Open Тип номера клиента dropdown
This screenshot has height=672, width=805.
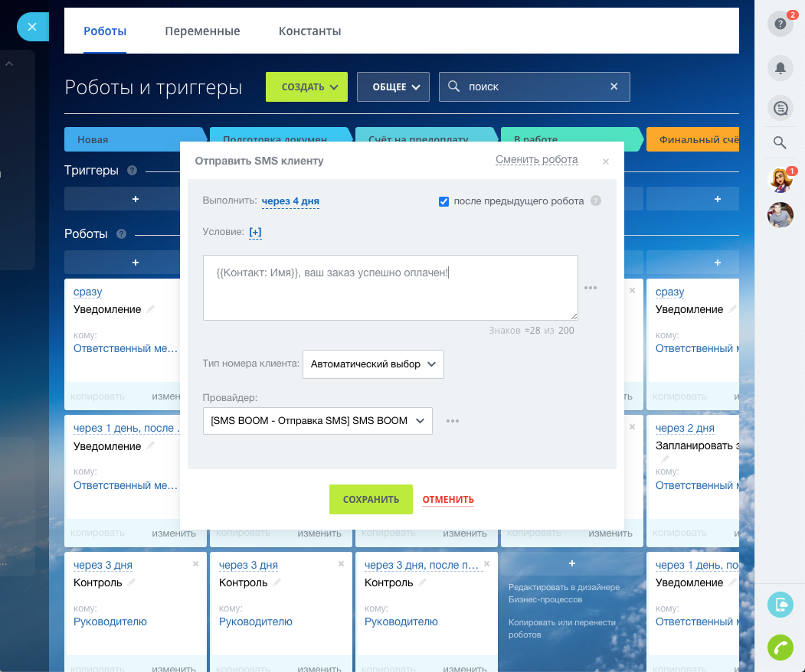373,364
